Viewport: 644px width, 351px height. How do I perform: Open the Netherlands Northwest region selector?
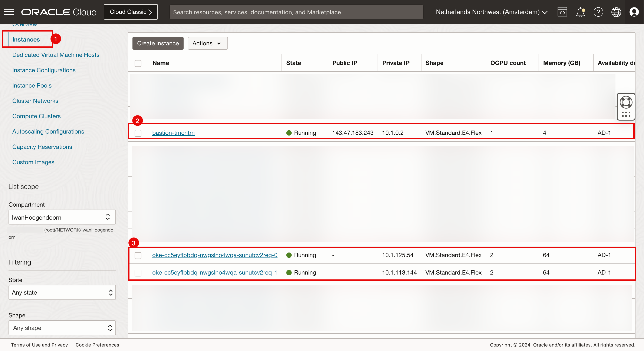(x=492, y=12)
